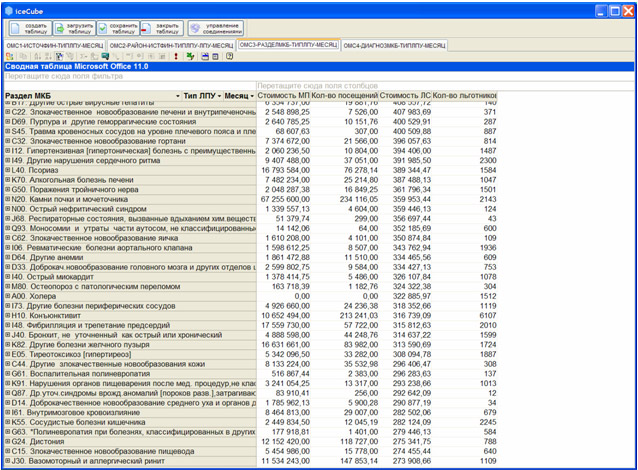Toggle the AutoFilter funnel icon

coord(58,56)
